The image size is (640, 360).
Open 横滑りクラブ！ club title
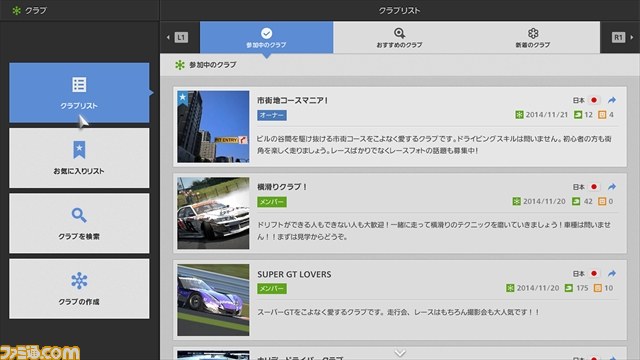tap(282, 187)
